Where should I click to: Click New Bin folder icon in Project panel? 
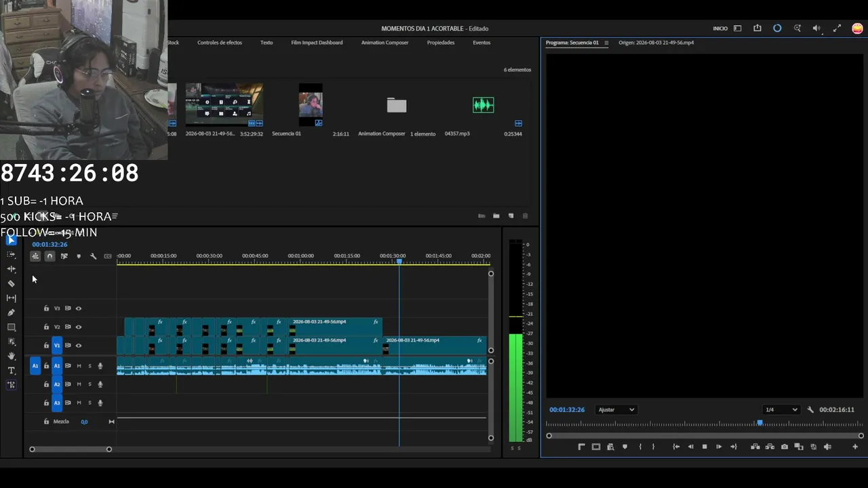pyautogui.click(x=496, y=216)
